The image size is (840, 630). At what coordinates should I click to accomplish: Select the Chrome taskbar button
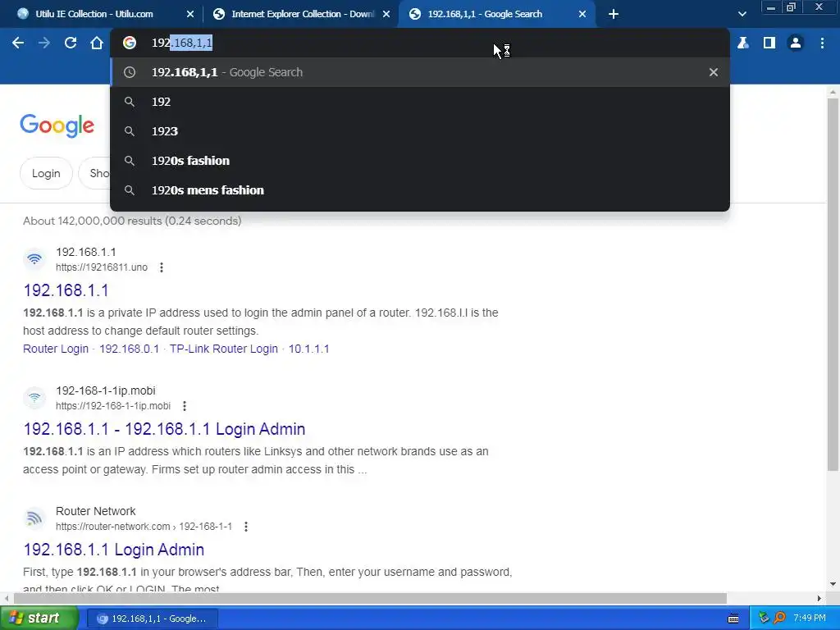[152, 619]
